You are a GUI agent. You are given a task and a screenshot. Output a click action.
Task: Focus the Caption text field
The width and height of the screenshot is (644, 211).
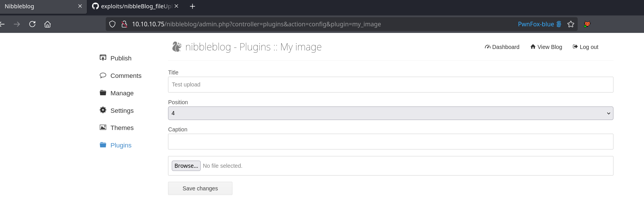pos(390,141)
